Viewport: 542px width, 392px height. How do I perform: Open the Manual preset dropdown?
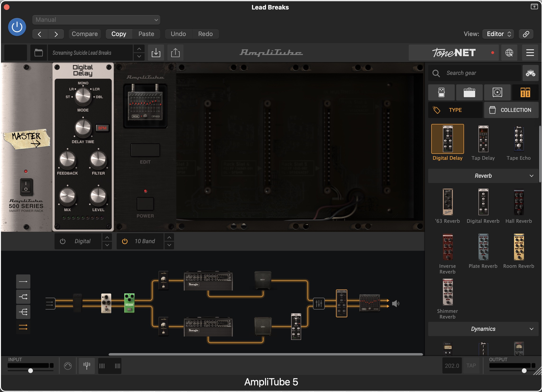pyautogui.click(x=96, y=20)
